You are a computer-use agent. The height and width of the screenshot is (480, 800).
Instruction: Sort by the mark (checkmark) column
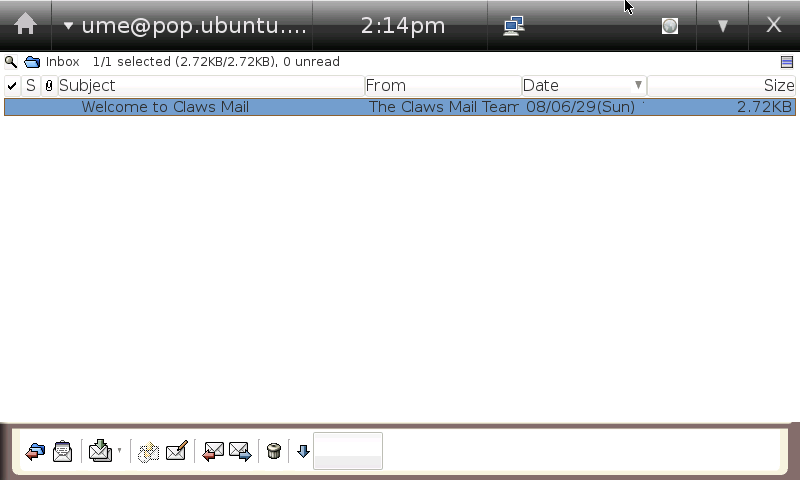12,86
